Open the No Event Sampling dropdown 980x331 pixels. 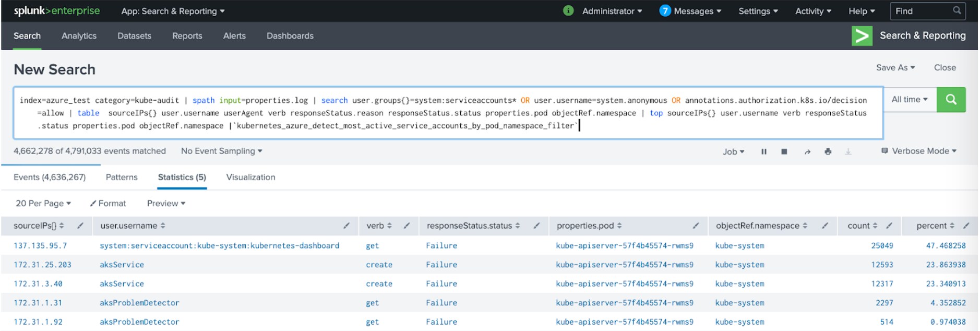(x=222, y=151)
